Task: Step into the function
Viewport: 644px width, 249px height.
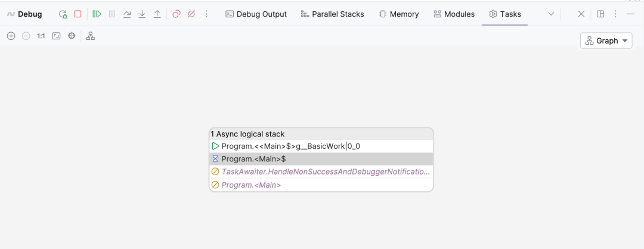Action: [x=142, y=14]
